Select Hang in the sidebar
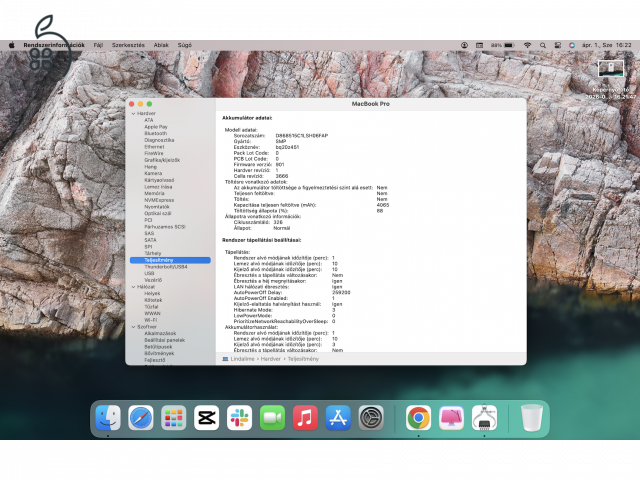 pos(150,167)
